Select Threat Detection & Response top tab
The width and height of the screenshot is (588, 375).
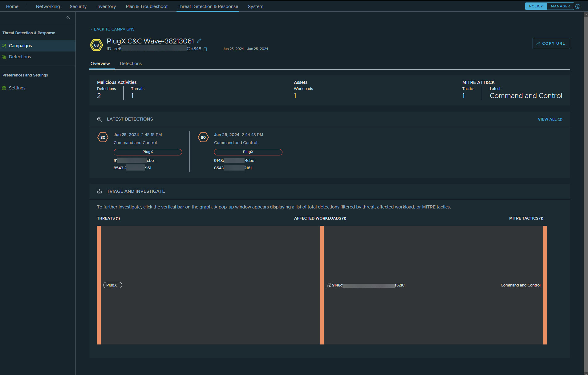click(208, 6)
